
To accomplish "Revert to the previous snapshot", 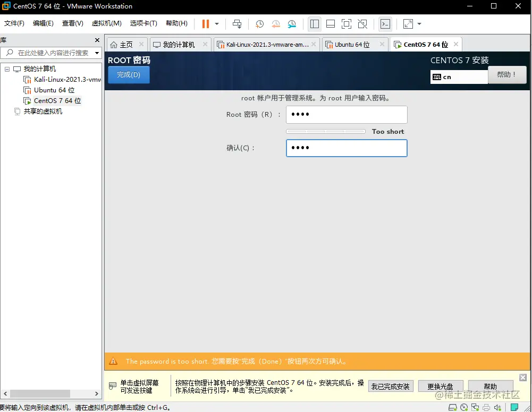I will 276,24.
